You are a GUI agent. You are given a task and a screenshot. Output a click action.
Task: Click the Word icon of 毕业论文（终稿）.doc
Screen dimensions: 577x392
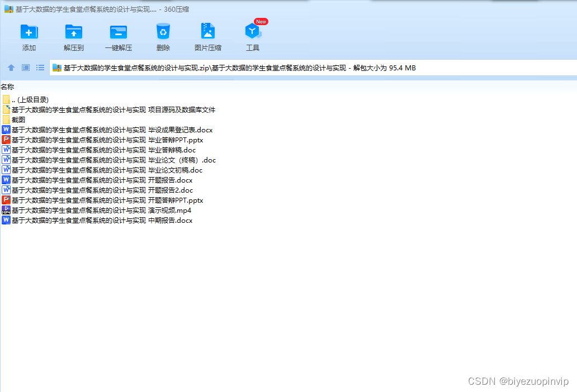(6, 160)
